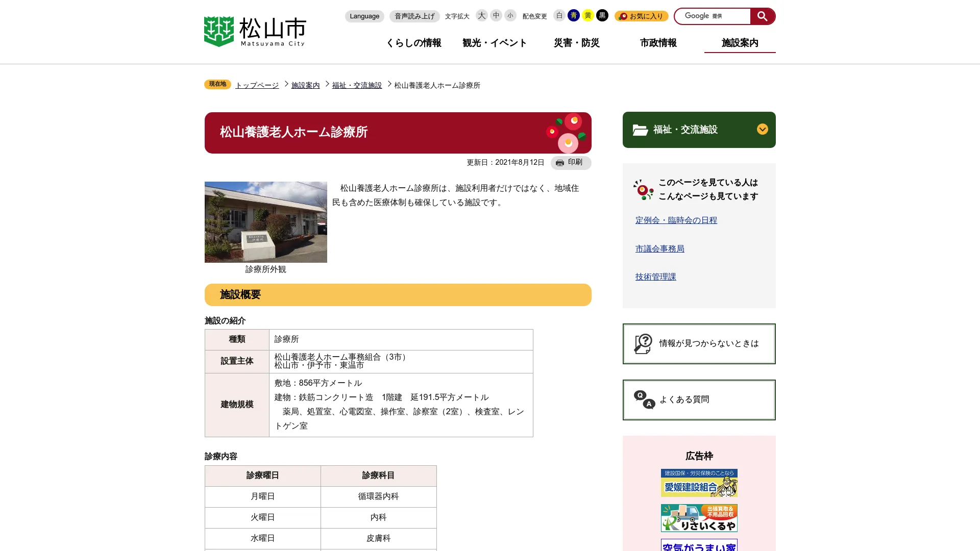Click the folder icon beside 福祉・交流施設
Viewport: 980px width, 551px height.
coord(640,130)
